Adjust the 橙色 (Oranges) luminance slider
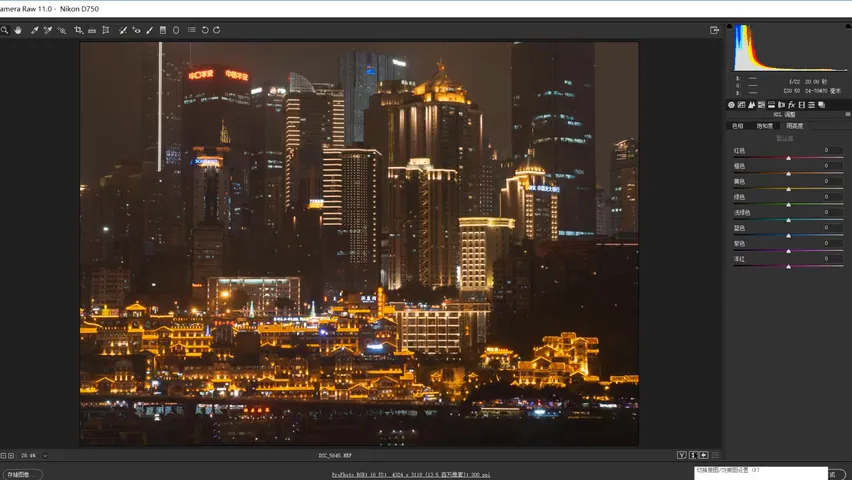The width and height of the screenshot is (852, 480). point(788,173)
